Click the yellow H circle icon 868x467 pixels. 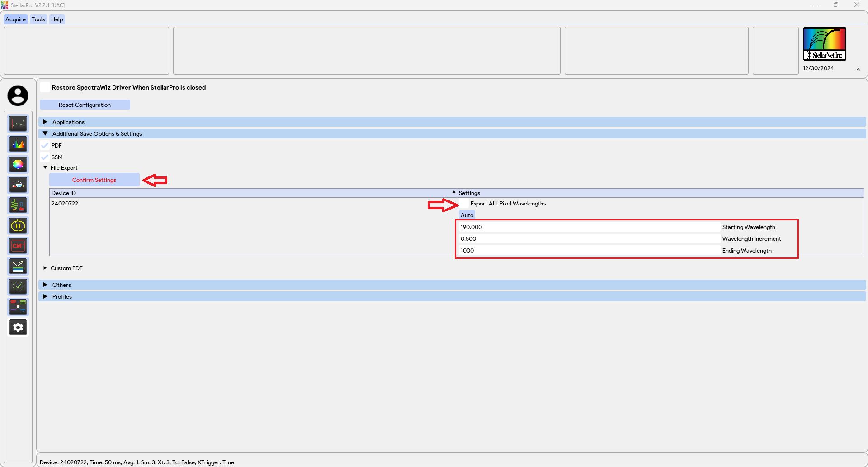18,225
